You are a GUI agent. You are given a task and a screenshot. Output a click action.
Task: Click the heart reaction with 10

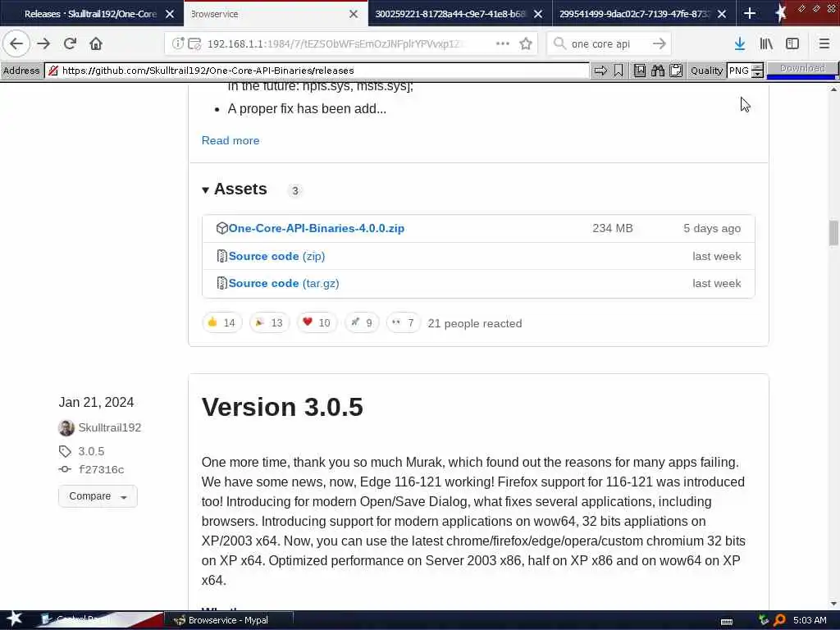pos(317,322)
